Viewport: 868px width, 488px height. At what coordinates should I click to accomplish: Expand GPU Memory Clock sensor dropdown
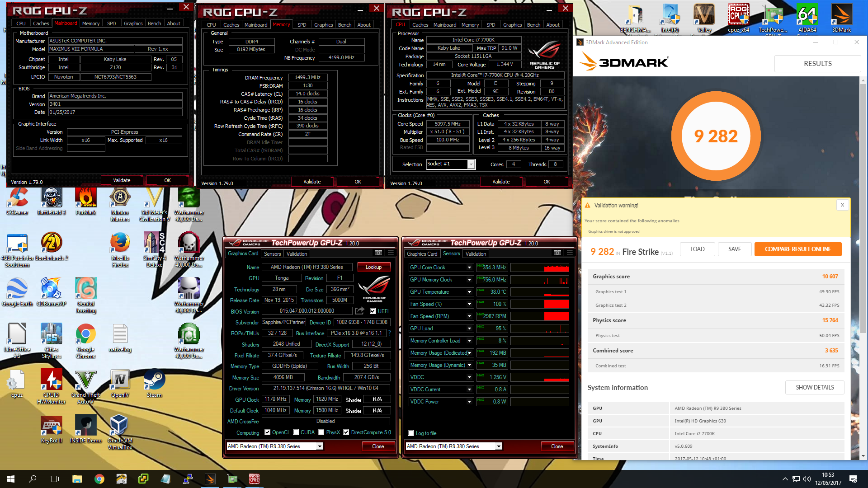[469, 280]
